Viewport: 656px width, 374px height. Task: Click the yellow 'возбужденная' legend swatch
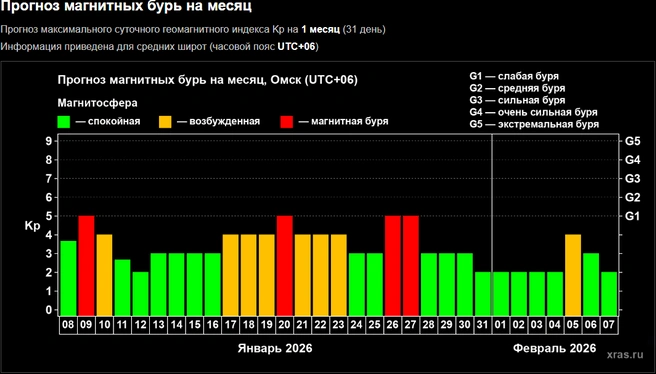[x=165, y=122]
